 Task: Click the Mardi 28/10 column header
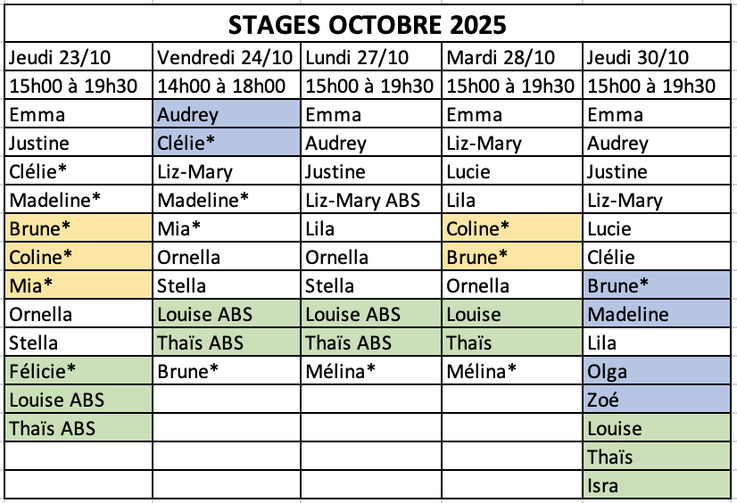coord(512,56)
